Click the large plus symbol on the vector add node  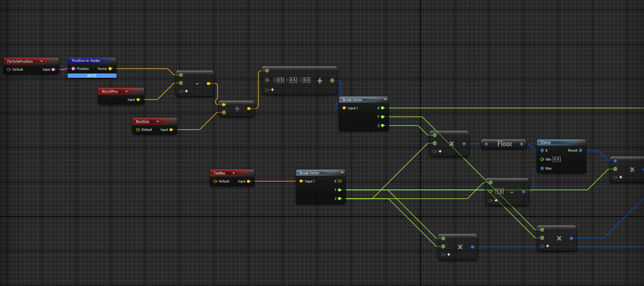(x=320, y=81)
